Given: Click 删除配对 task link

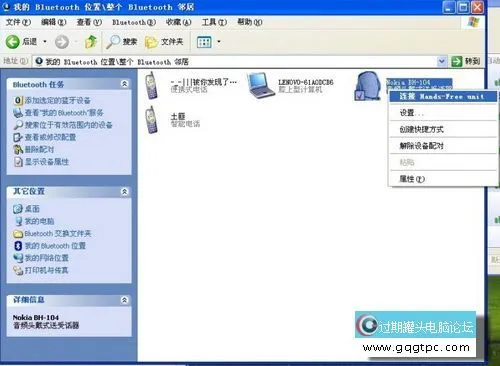Looking at the screenshot, I should (39, 149).
